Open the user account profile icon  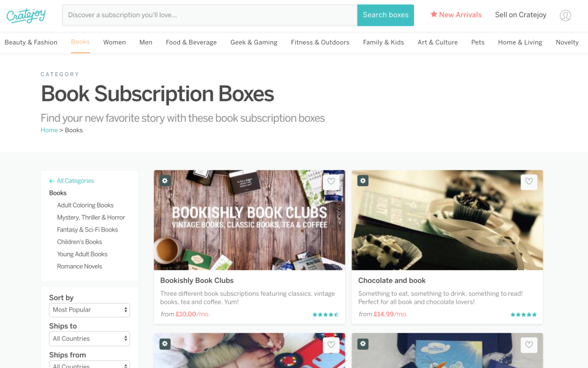tap(565, 15)
